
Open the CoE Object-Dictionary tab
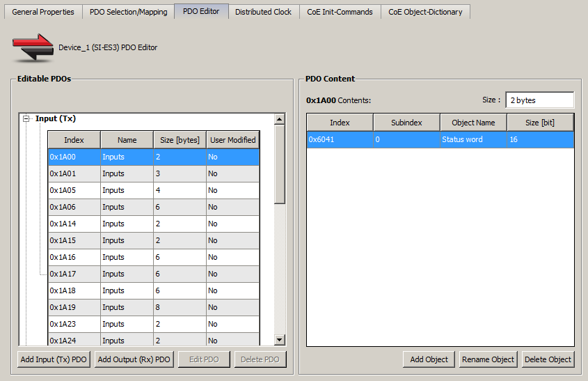pyautogui.click(x=425, y=12)
